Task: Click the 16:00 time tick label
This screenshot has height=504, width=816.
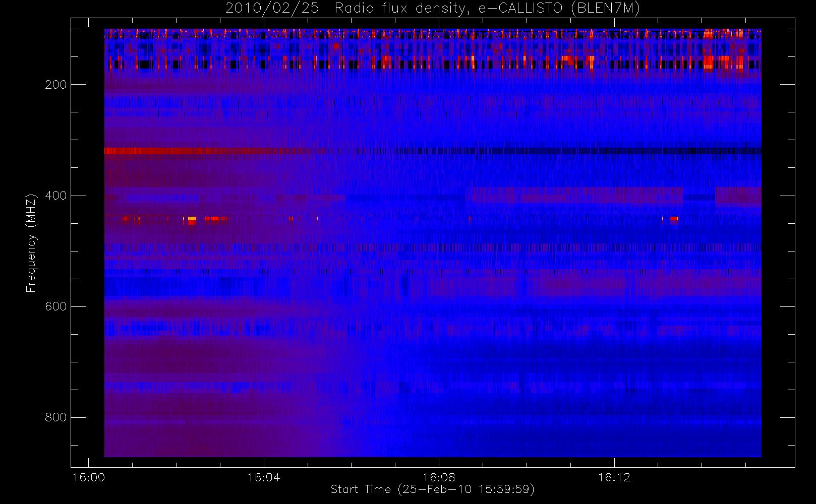Action: (89, 477)
